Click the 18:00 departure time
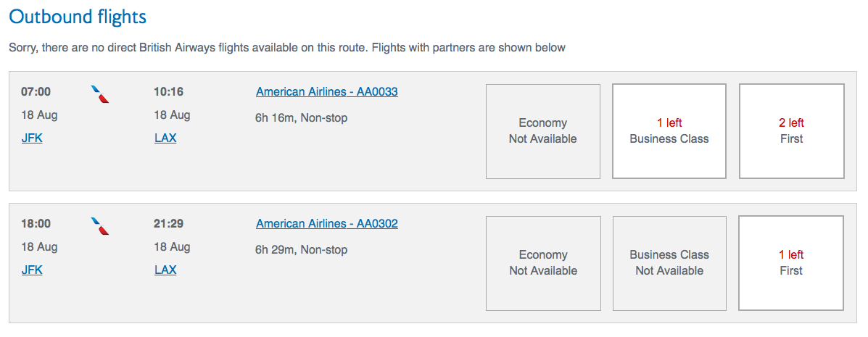Screen dimensions: 868x337 tap(36, 224)
